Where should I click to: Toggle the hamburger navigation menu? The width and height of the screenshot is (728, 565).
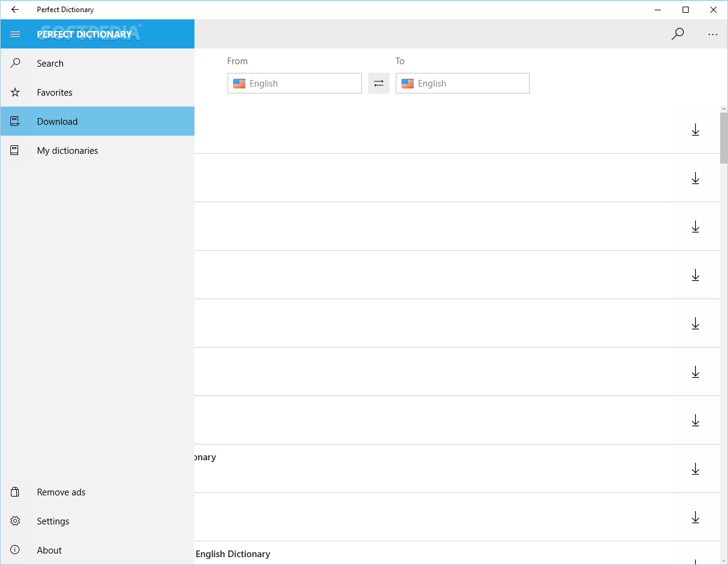click(x=15, y=35)
